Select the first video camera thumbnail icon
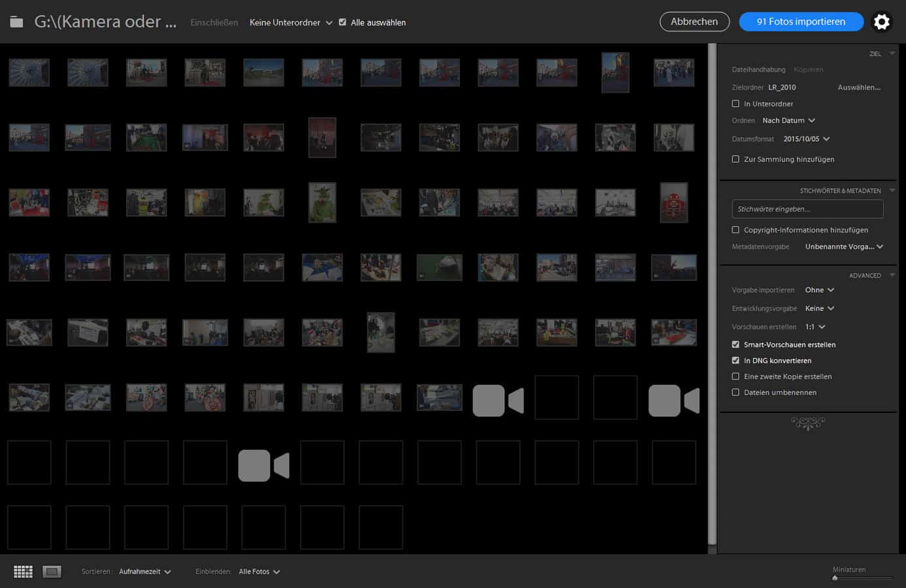Image resolution: width=906 pixels, height=588 pixels. (498, 400)
